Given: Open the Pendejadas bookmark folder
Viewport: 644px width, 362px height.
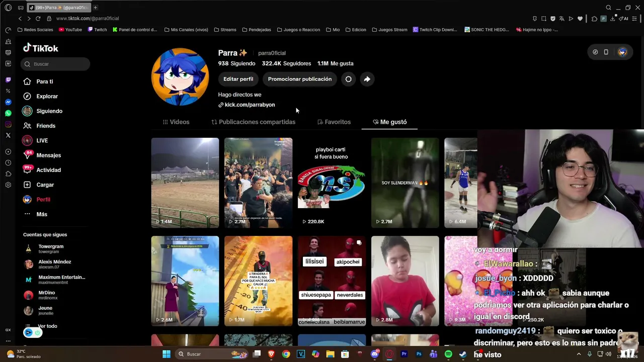Looking at the screenshot, I should tap(257, 30).
